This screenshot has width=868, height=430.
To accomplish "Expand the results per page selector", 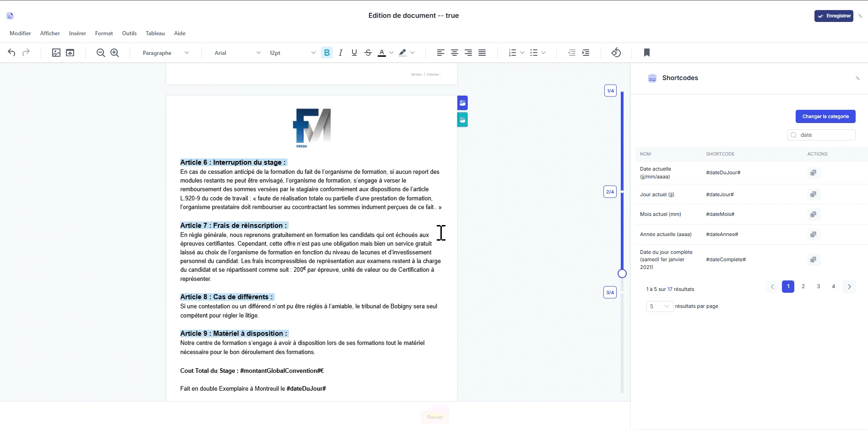I will point(659,306).
